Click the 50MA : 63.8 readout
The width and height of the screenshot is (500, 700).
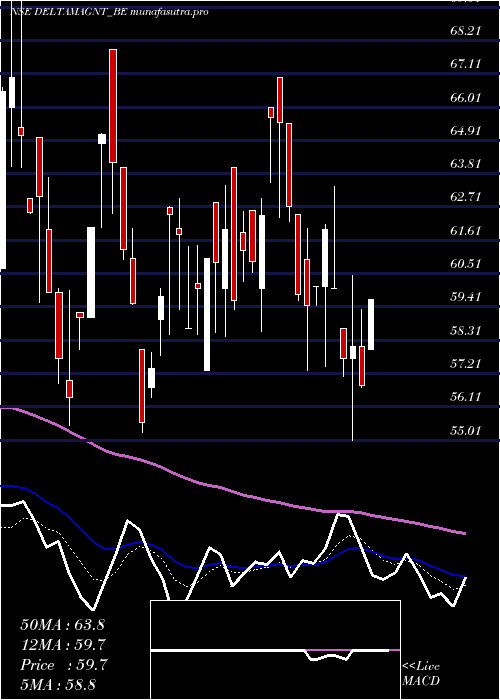pos(62,625)
